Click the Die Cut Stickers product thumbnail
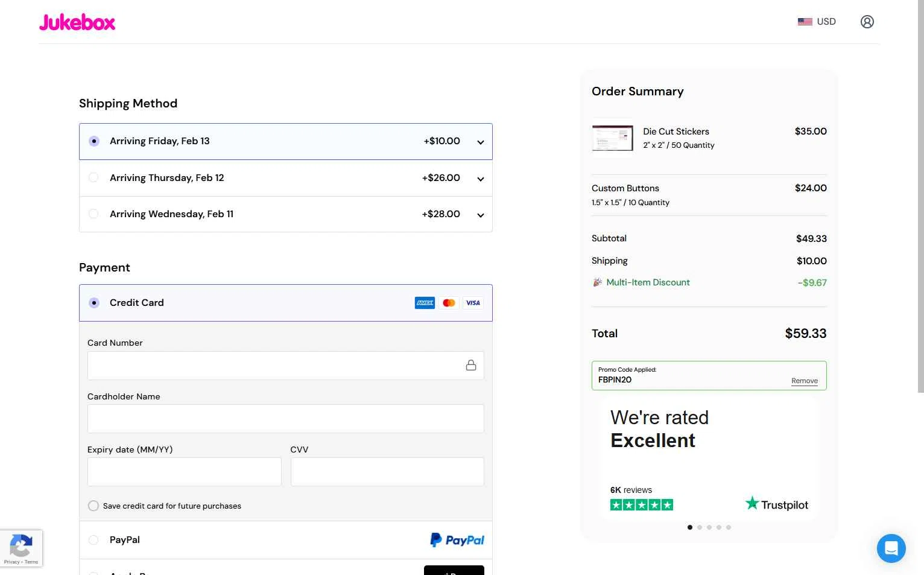The height and width of the screenshot is (575, 924). [612, 138]
